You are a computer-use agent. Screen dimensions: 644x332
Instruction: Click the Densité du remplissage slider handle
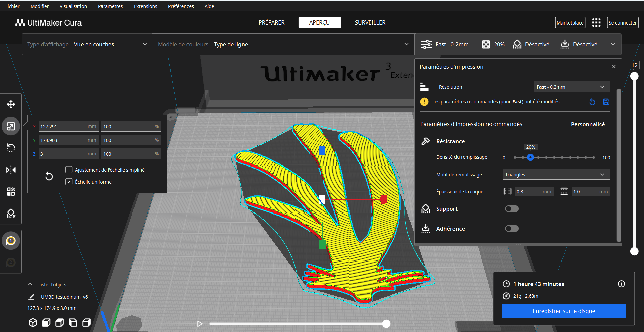click(x=530, y=157)
